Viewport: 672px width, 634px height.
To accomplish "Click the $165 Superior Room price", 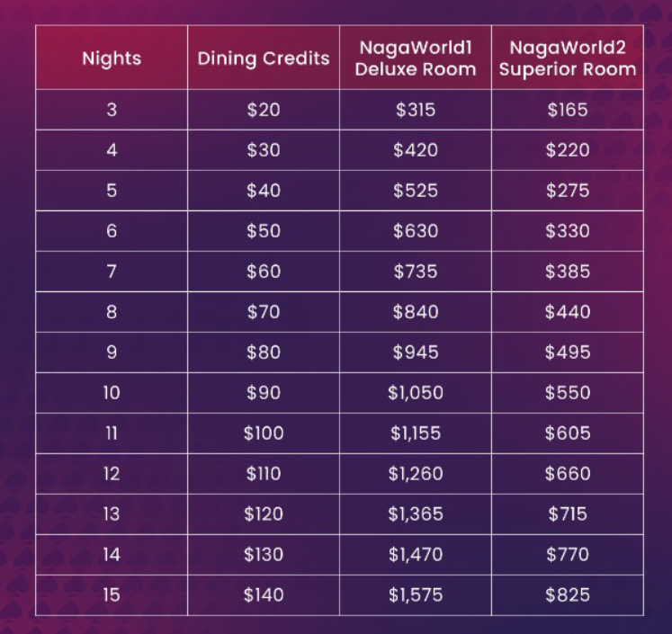I will pos(568,110).
